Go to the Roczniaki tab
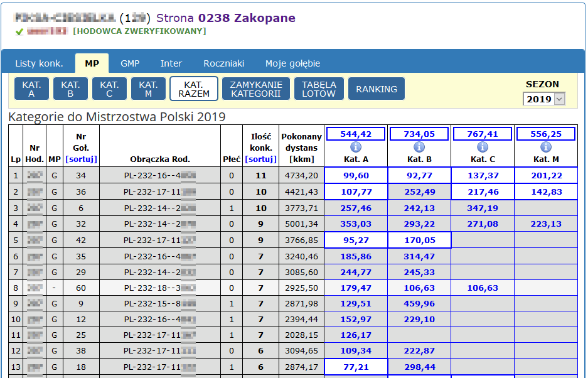This screenshot has height=378, width=588. [223, 63]
